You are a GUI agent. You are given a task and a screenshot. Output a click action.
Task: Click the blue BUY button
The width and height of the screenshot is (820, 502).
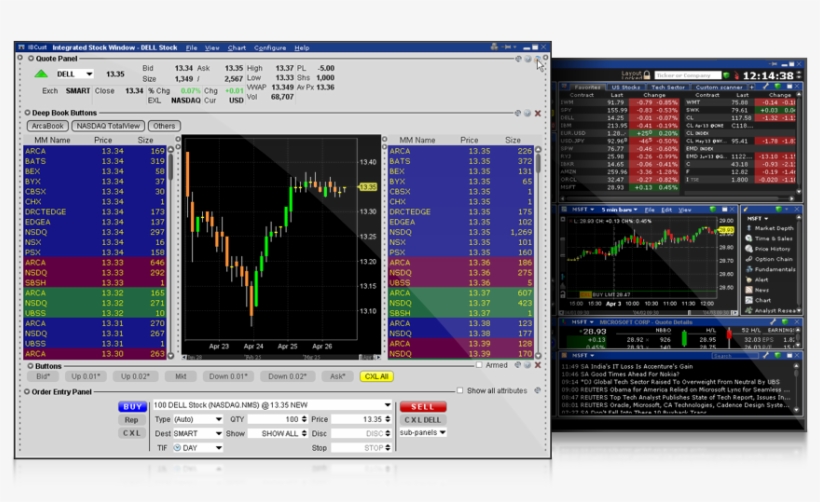pyautogui.click(x=132, y=407)
